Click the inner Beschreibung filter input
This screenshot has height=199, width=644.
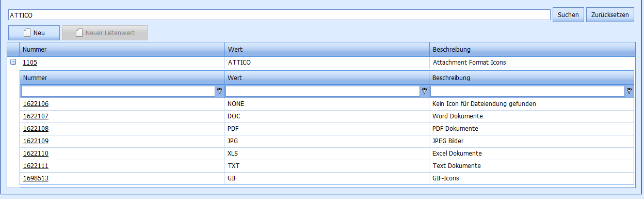(527, 91)
